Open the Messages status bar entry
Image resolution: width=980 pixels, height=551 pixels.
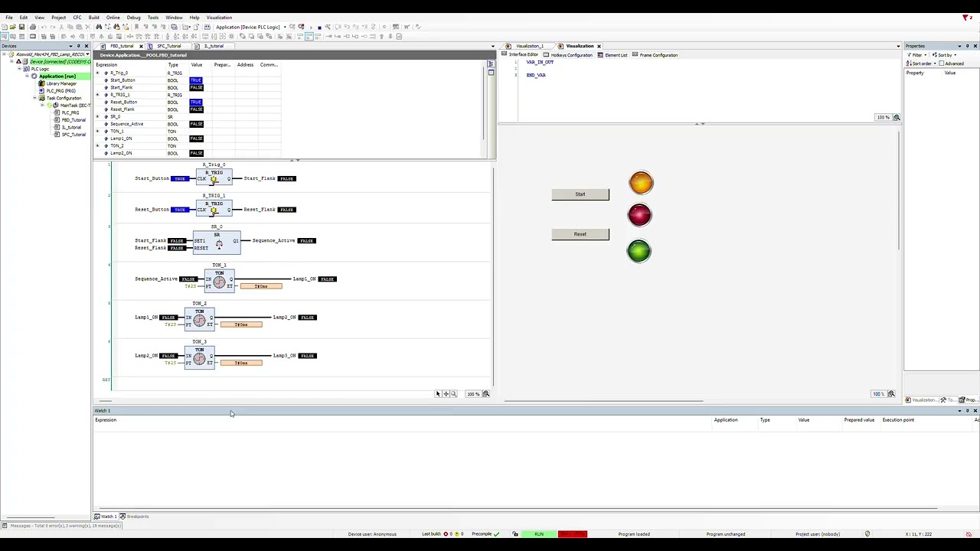point(63,526)
